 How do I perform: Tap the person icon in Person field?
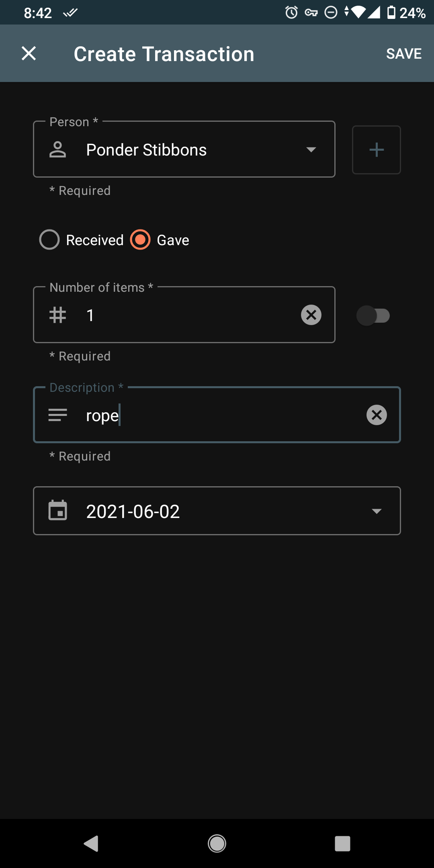point(57,149)
